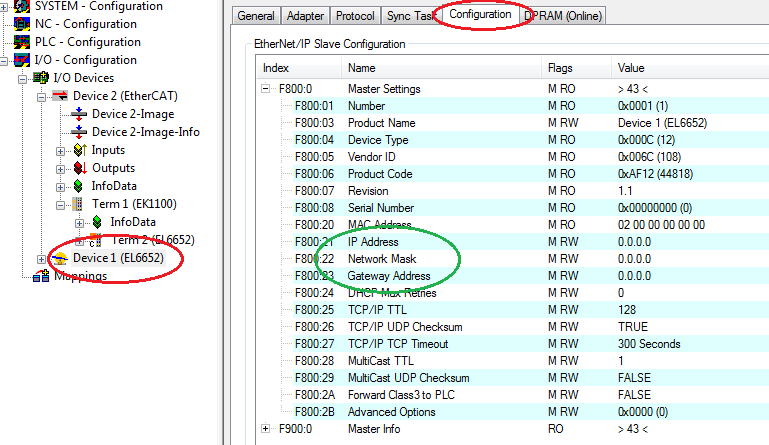Select the F800:20 MAC Address row
This screenshot has height=445, width=769.
531,225
